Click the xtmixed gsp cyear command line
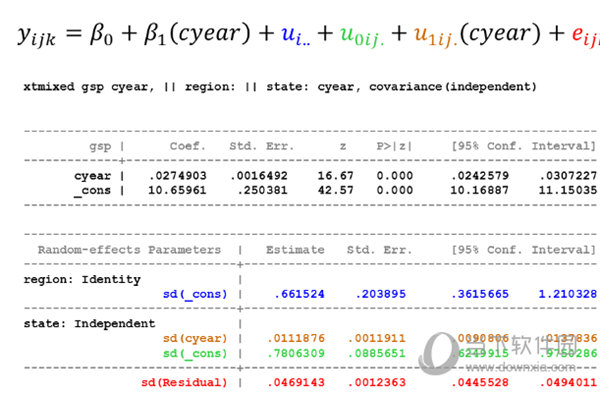Image resolution: width=600 pixels, height=396 pixels. pos(280,87)
